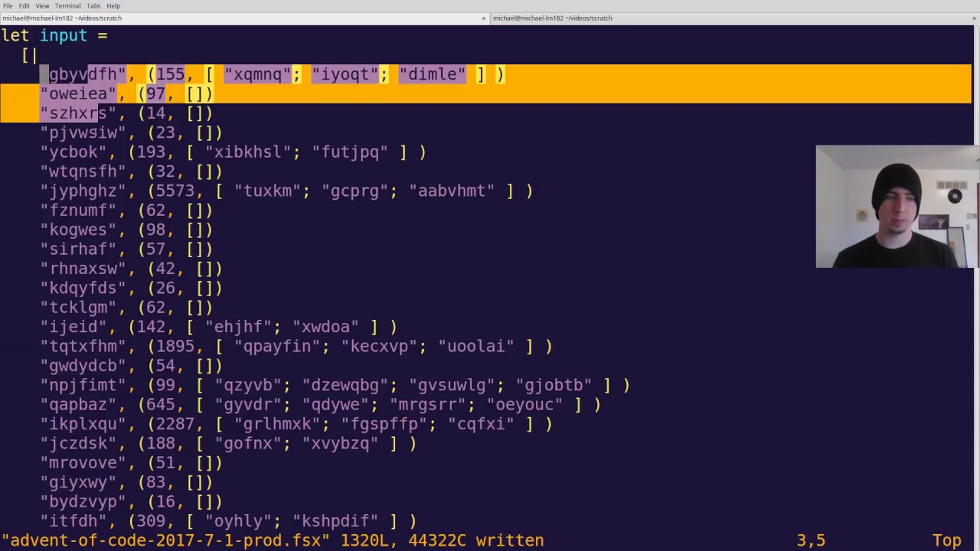980x551 pixels.
Task: Select the first ~/videos/scratch tab
Action: (x=244, y=18)
